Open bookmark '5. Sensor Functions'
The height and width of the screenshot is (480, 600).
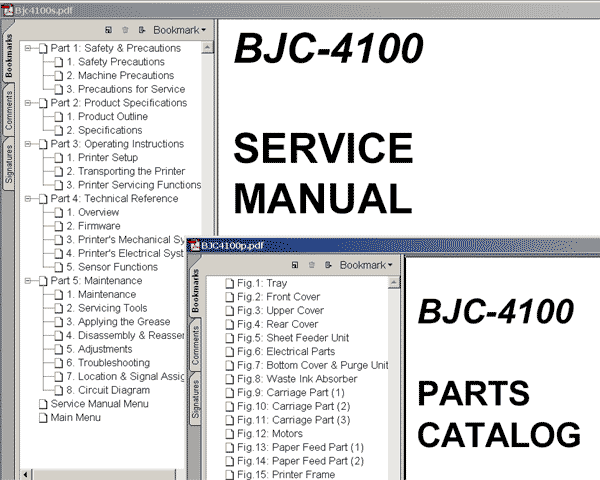[112, 267]
